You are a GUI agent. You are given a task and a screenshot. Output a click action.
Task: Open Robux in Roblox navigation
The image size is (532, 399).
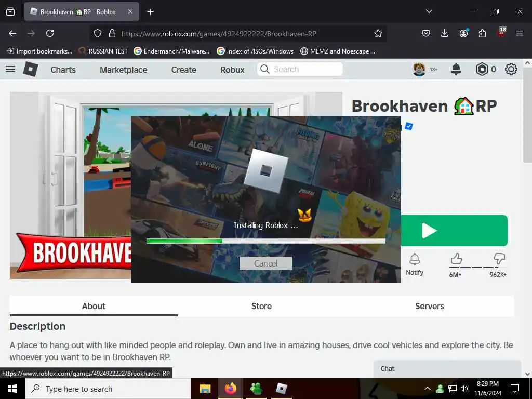click(232, 70)
